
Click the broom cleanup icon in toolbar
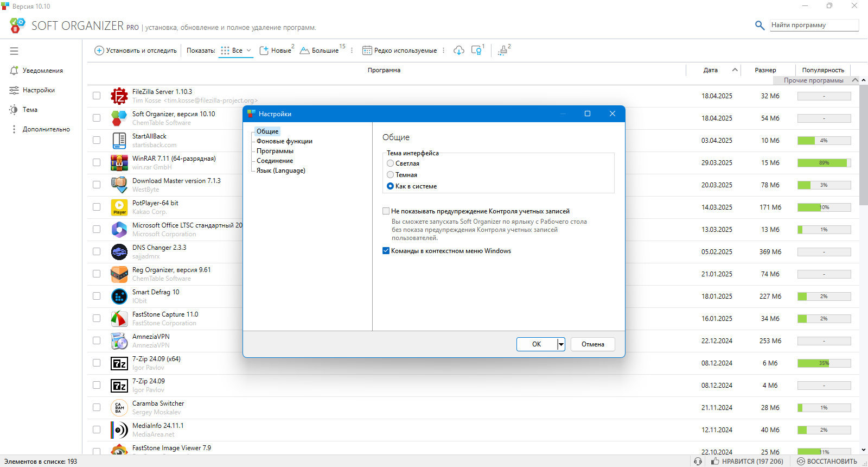point(503,51)
